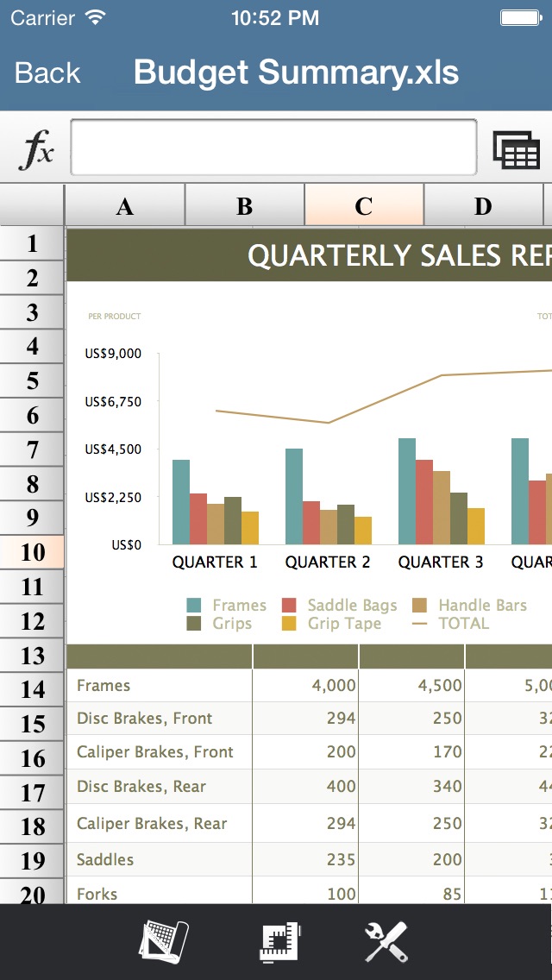Tap the Wi-Fi icon in status bar

click(x=91, y=16)
